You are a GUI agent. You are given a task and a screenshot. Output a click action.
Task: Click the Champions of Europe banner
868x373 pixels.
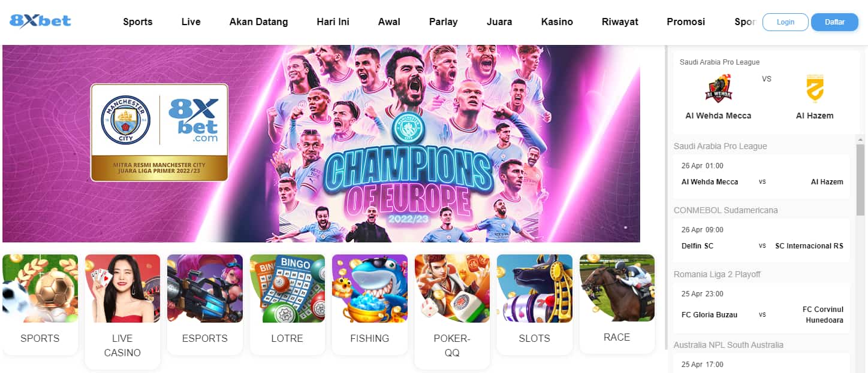321,144
